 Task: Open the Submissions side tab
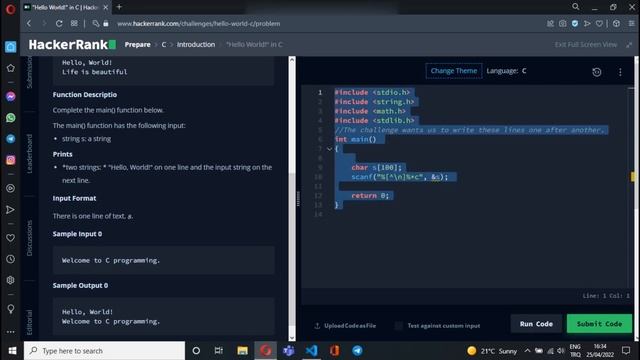[x=29, y=73]
